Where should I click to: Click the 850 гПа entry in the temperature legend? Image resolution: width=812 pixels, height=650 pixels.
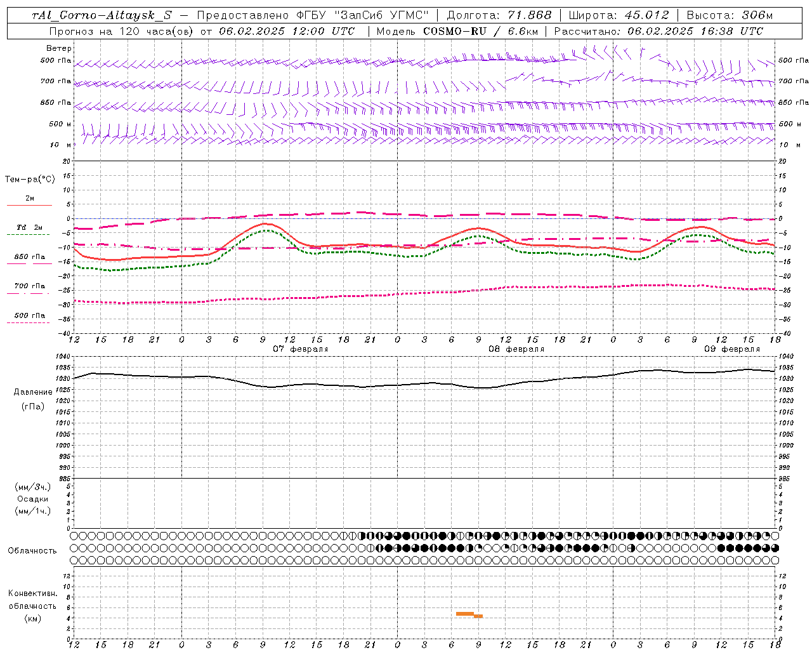[29, 257]
